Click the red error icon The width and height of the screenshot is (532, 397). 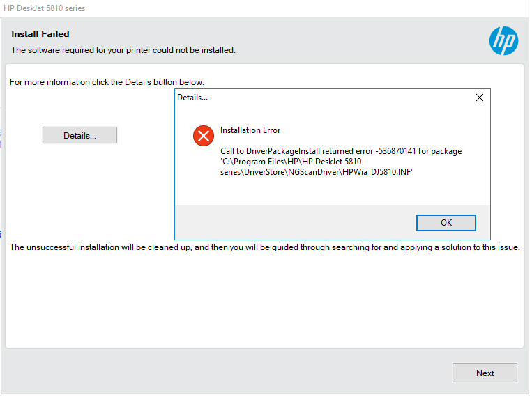coord(203,136)
